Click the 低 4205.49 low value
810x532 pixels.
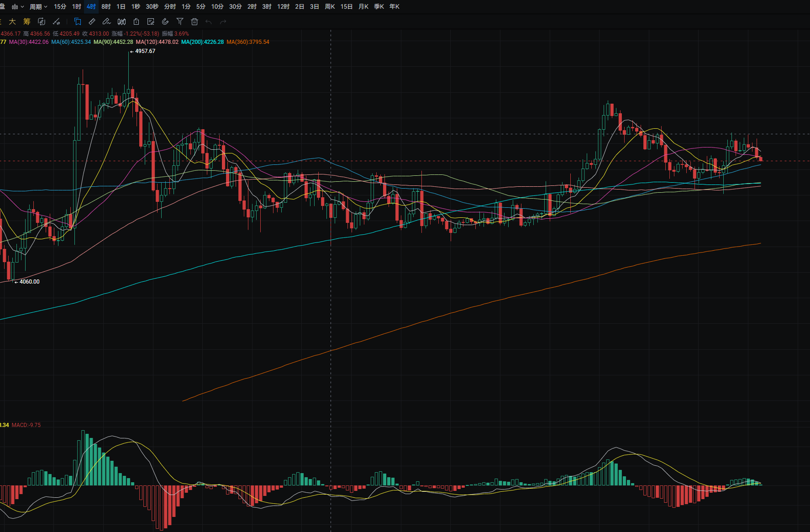point(66,34)
